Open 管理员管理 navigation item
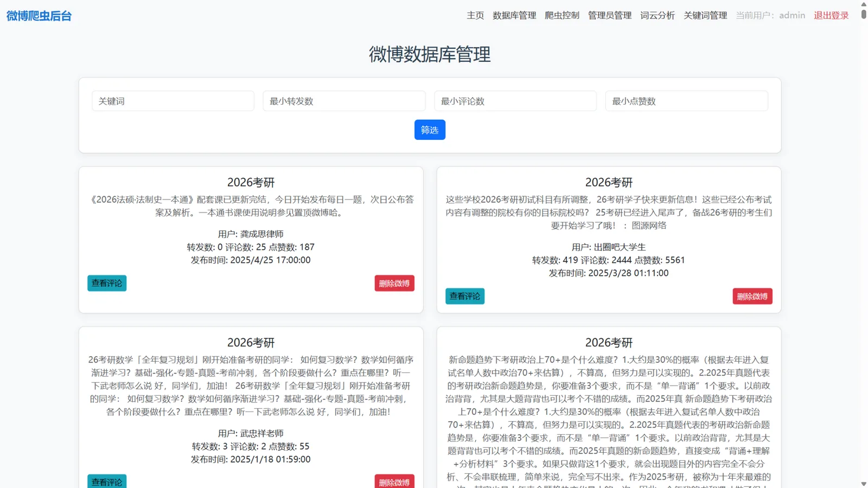 coord(610,15)
